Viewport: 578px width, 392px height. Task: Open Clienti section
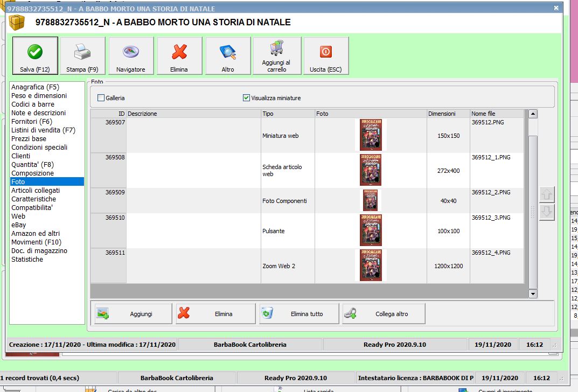(x=20, y=156)
